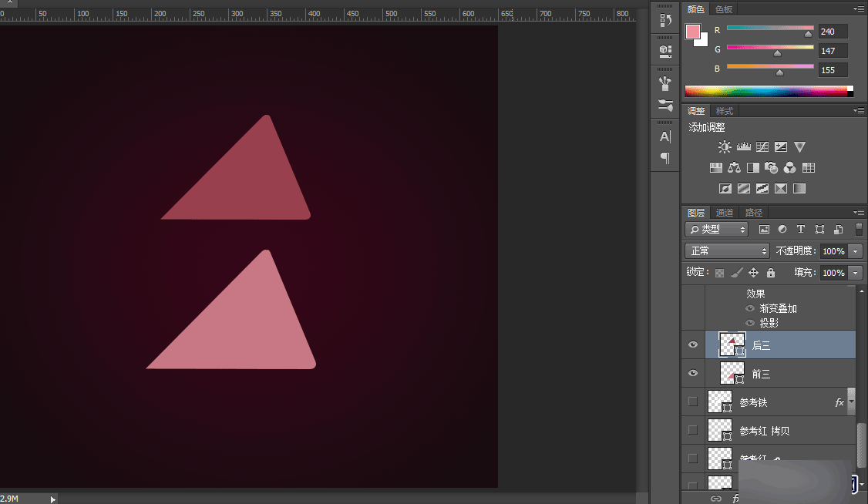Add a Levels adjustment
The width and height of the screenshot is (868, 504).
pos(743,146)
